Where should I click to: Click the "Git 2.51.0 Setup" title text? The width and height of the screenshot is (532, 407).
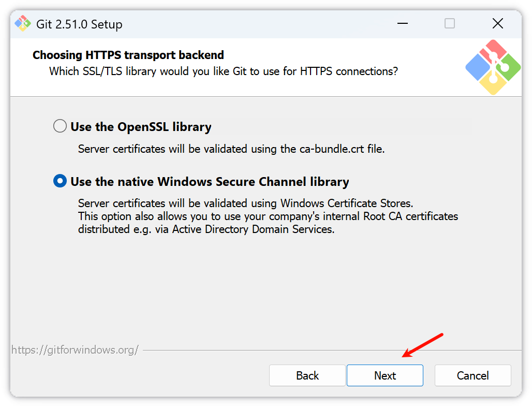pos(79,24)
